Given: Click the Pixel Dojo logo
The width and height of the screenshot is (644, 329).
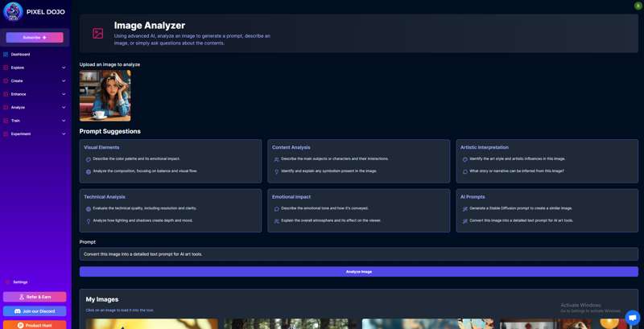Looking at the screenshot, I should (x=13, y=11).
